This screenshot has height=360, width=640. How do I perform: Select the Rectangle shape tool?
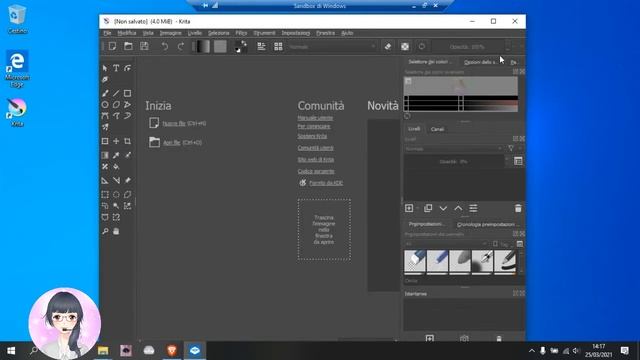128,93
